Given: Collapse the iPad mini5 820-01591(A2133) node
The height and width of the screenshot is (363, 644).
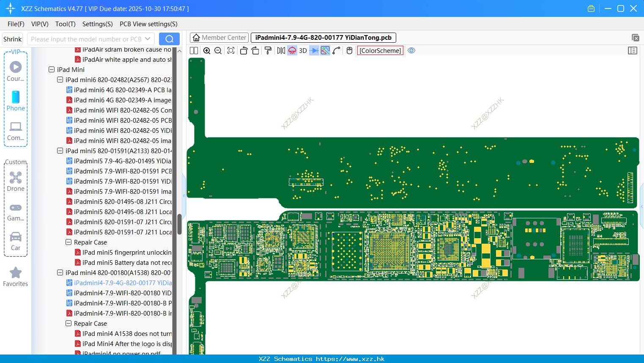Looking at the screenshot, I should pyautogui.click(x=60, y=151).
